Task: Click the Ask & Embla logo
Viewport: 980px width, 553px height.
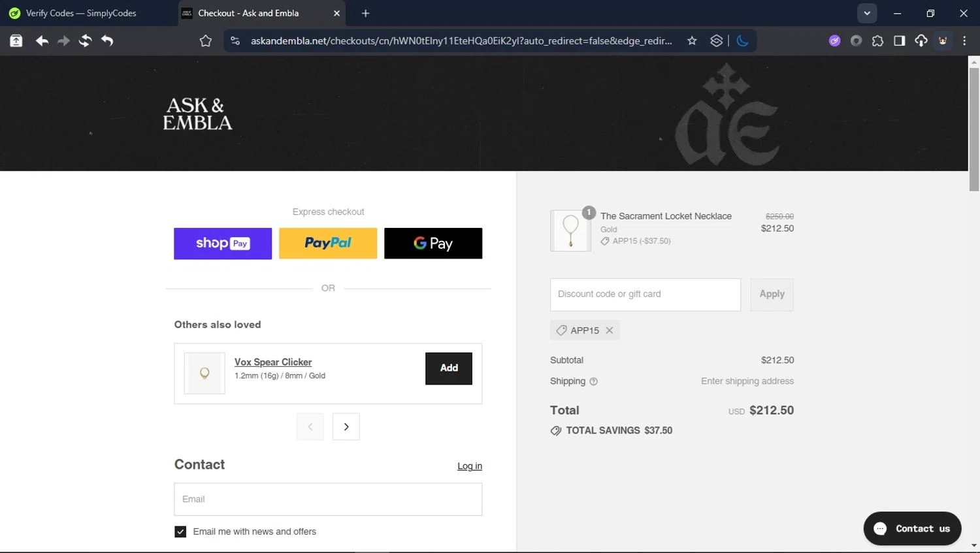Action: pos(197,114)
